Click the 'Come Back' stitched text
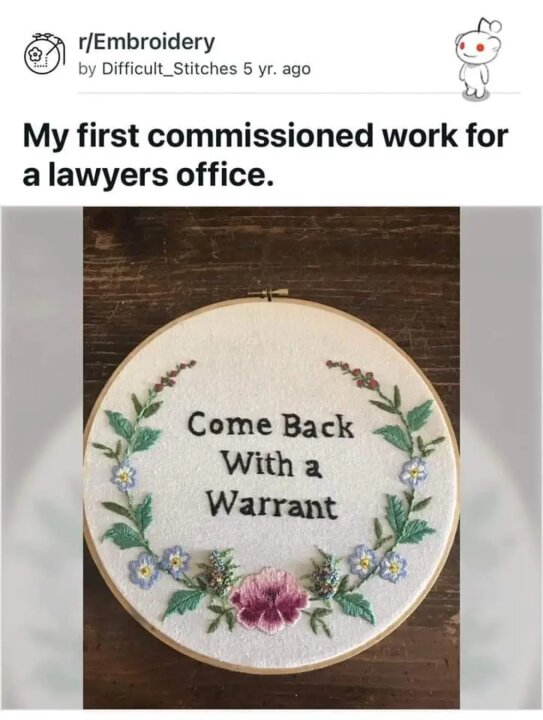This screenshot has height=720, width=543. [271, 426]
